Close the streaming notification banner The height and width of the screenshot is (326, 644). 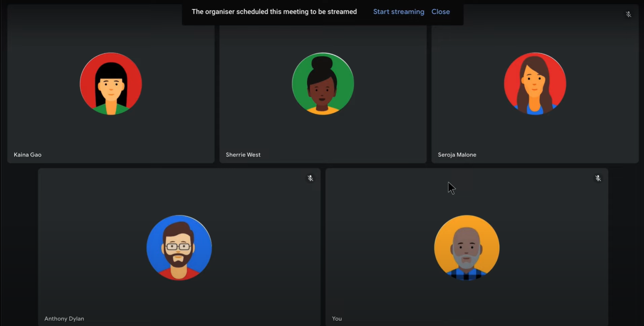pos(441,12)
